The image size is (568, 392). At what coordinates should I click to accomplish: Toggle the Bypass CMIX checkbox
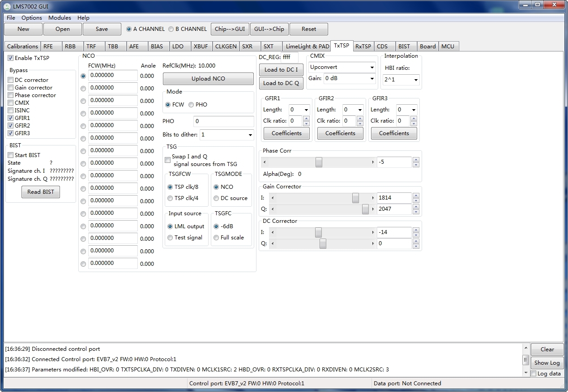[11, 103]
